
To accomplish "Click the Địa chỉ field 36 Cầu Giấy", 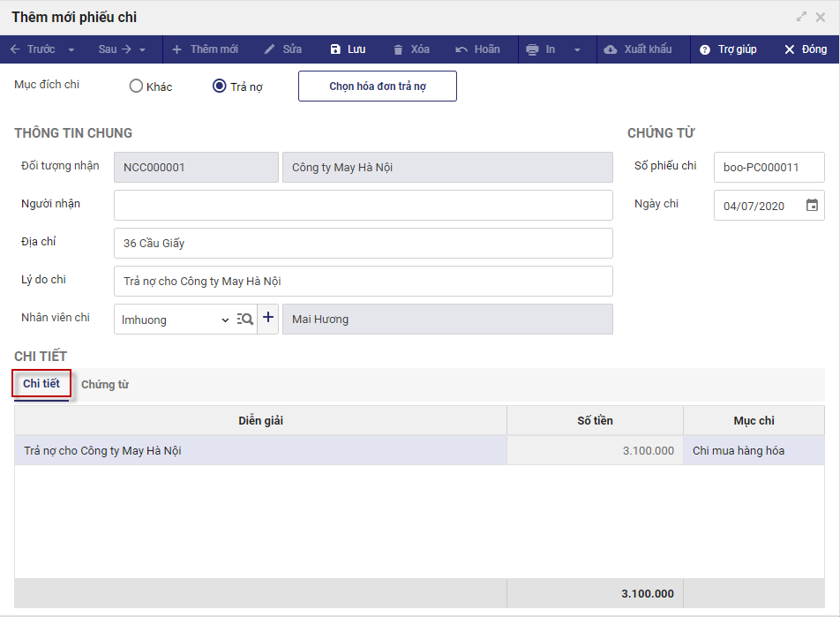I will (x=364, y=244).
